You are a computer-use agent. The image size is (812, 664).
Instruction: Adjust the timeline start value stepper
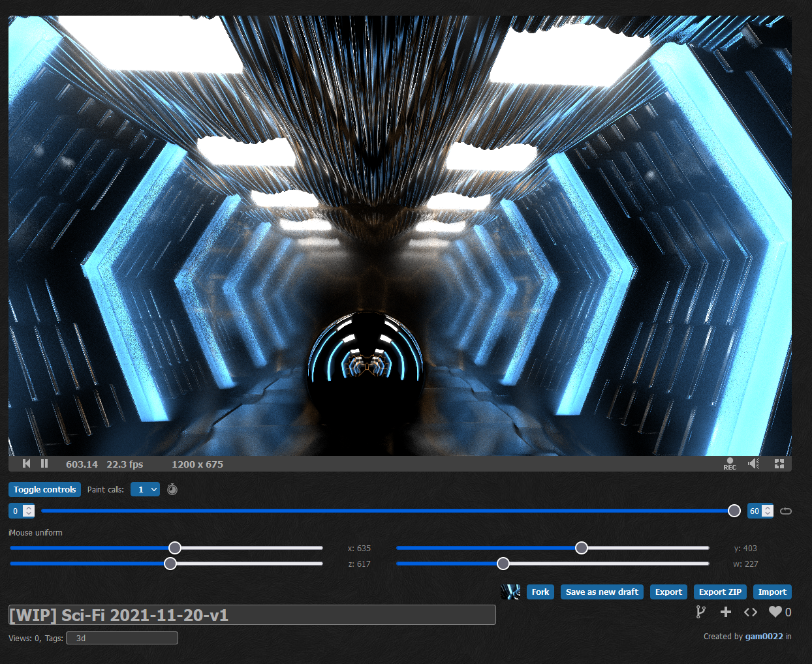(29, 511)
